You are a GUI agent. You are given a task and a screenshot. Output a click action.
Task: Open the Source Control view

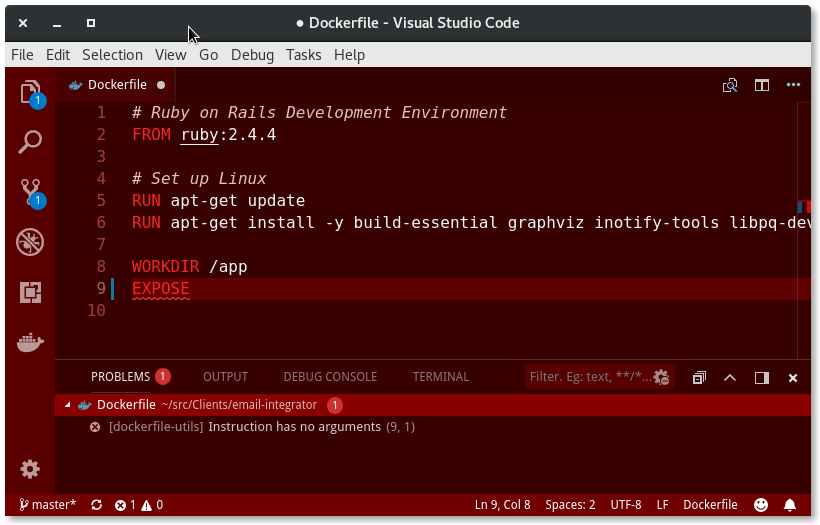point(30,193)
